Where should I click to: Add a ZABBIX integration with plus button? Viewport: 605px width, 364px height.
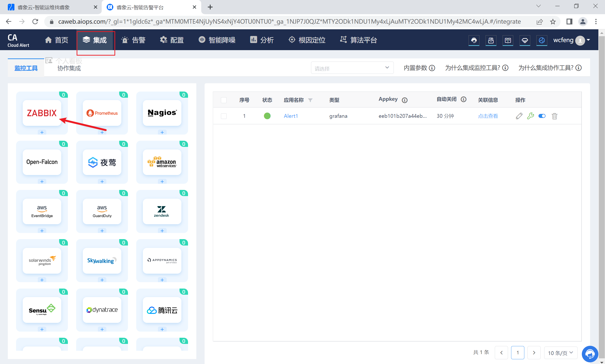pyautogui.click(x=42, y=132)
